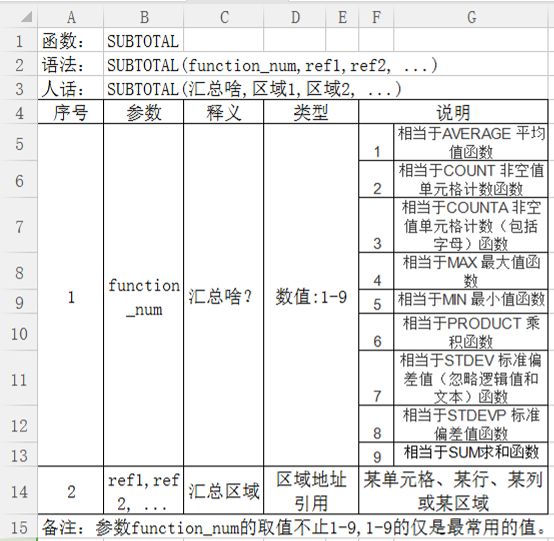Click the select-all corner triangle
554x541 pixels.
tap(27, 17)
